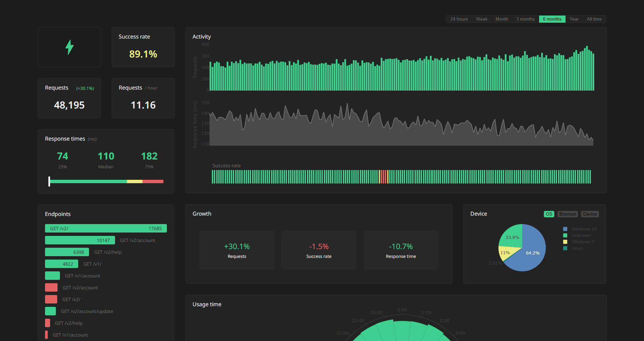The width and height of the screenshot is (644, 341).
Task: Click the Unknown legend swatch
Action: click(565, 235)
